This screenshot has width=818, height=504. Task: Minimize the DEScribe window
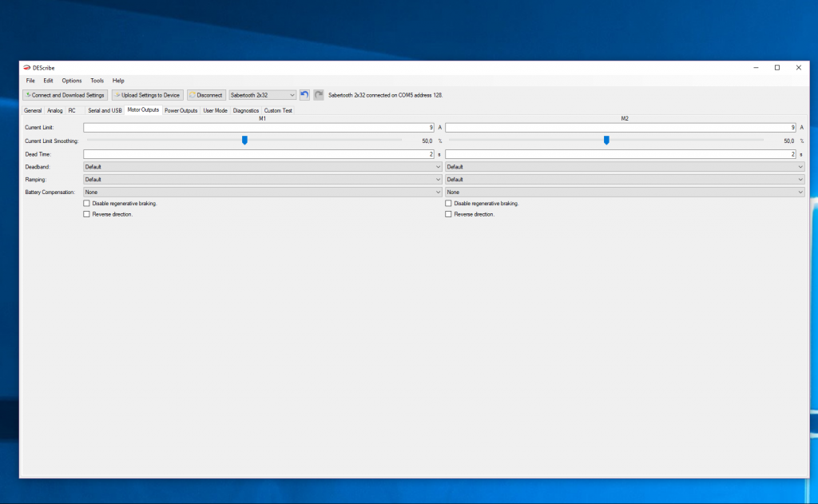point(756,68)
